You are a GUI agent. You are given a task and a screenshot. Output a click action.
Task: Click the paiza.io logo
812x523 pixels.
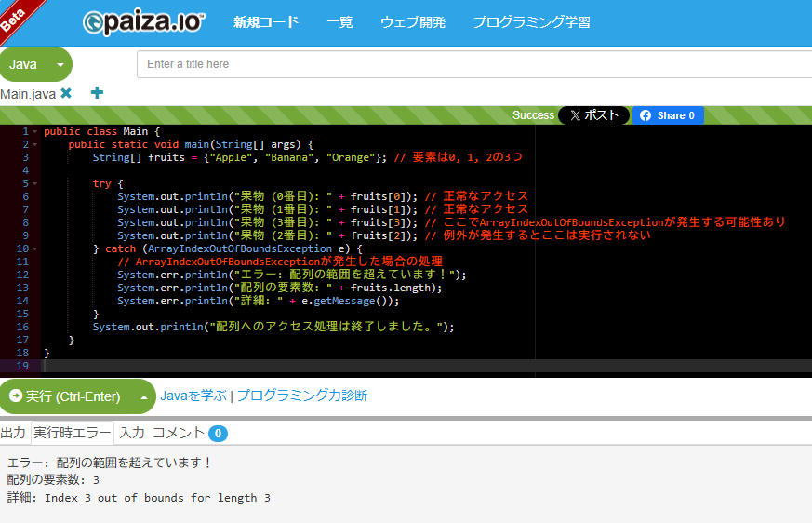click(x=143, y=22)
